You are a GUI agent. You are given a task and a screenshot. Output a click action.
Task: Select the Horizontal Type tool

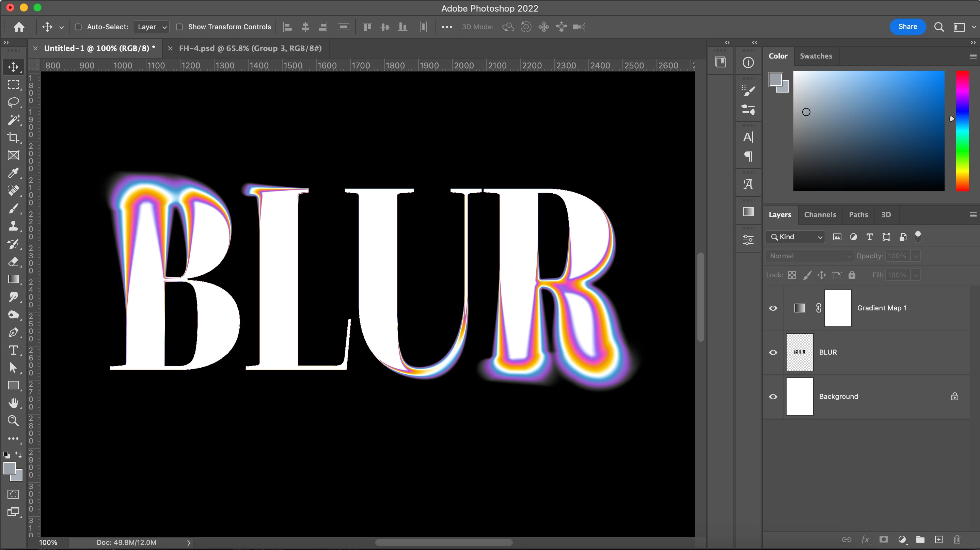(13, 350)
